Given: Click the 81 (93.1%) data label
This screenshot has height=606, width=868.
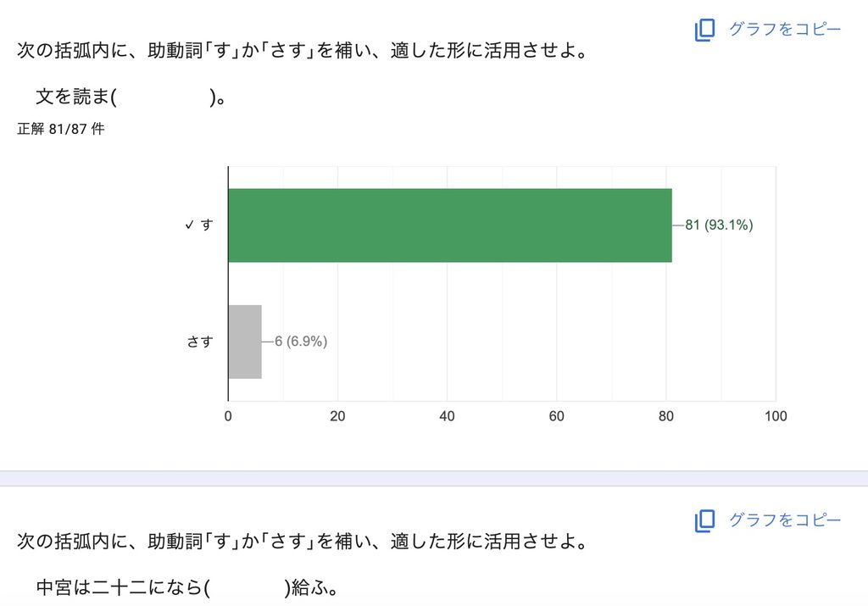Looking at the screenshot, I should click(x=719, y=225).
